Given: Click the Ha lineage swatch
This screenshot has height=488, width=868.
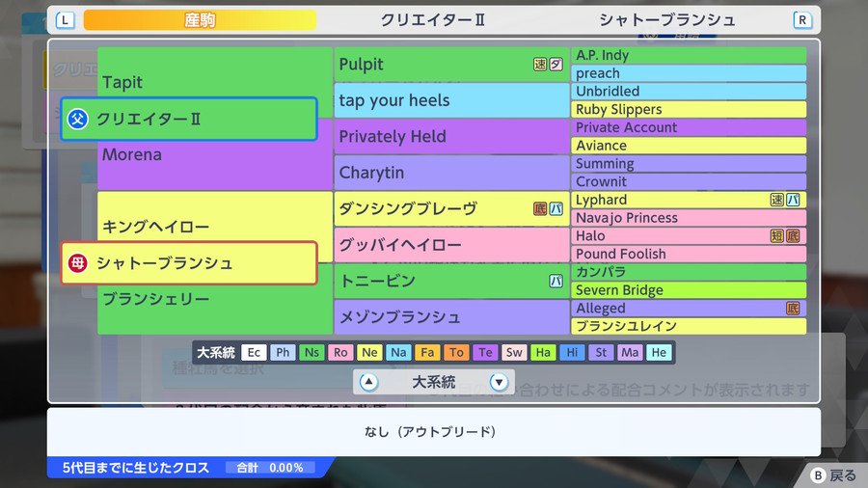Looking at the screenshot, I should tap(543, 352).
